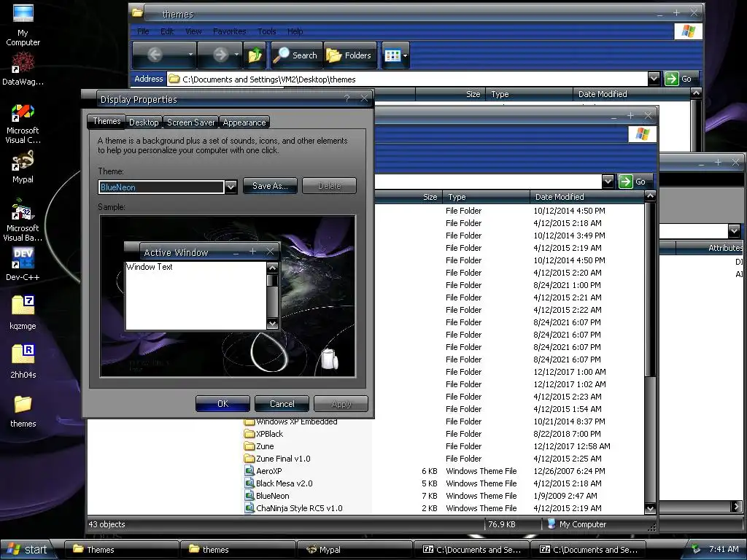The width and height of the screenshot is (747, 560).
Task: Open Views dropdown arrow in toolbar
Action: [x=405, y=55]
